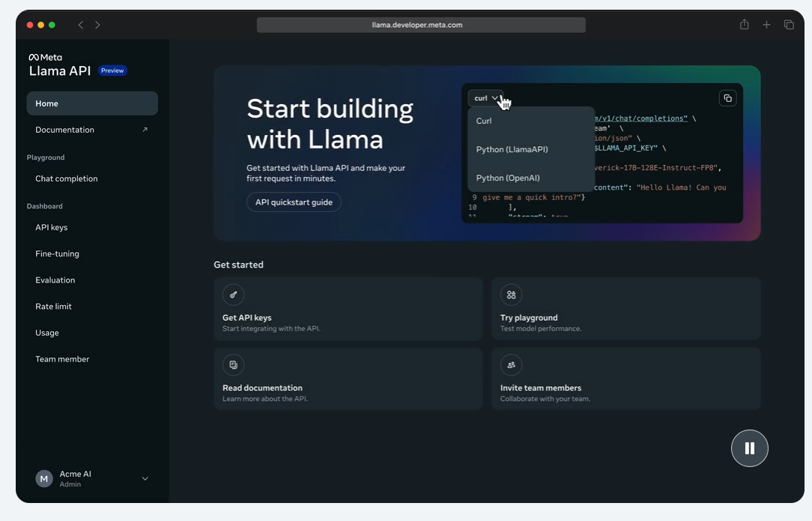Click the people icon in Invite team members card
Viewport: 812px width, 521px height.
tap(511, 365)
